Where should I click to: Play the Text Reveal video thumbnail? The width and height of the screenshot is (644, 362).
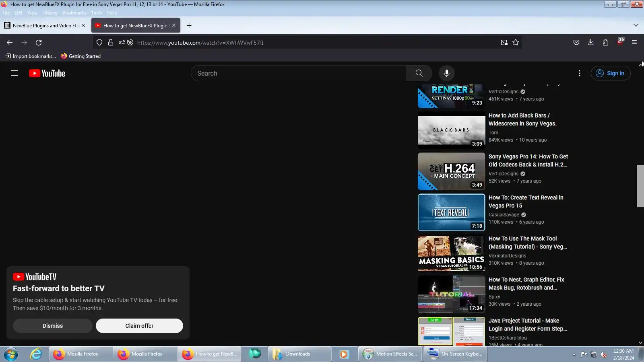coord(452,212)
